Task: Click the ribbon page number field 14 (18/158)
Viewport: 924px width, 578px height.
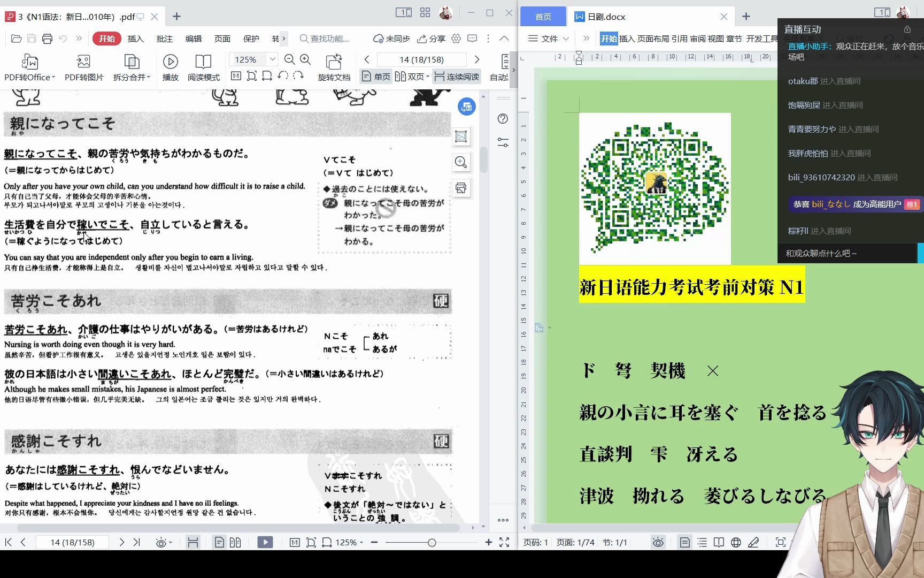Action: [x=421, y=59]
